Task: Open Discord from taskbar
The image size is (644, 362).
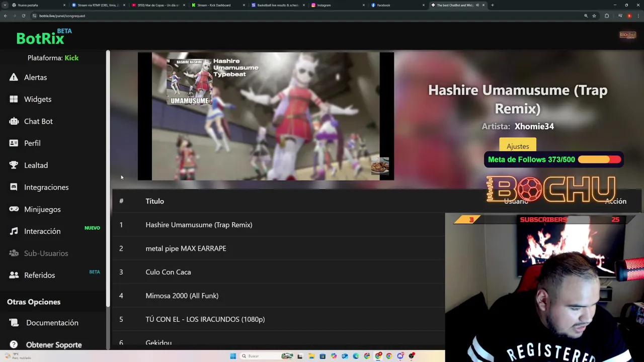Action: 400,356
